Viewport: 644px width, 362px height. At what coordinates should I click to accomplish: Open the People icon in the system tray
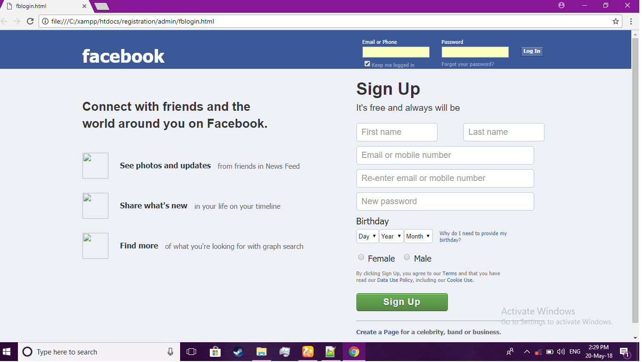(x=510, y=352)
